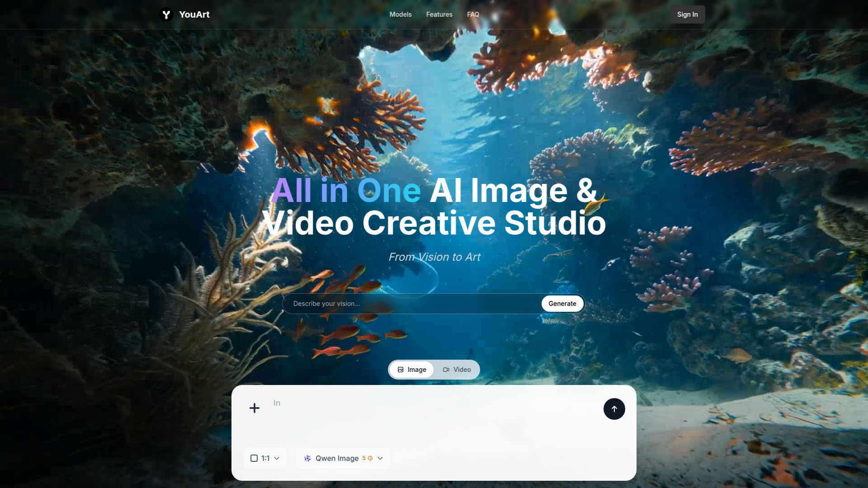Click the chevron next to Qwen Image

coord(380,458)
